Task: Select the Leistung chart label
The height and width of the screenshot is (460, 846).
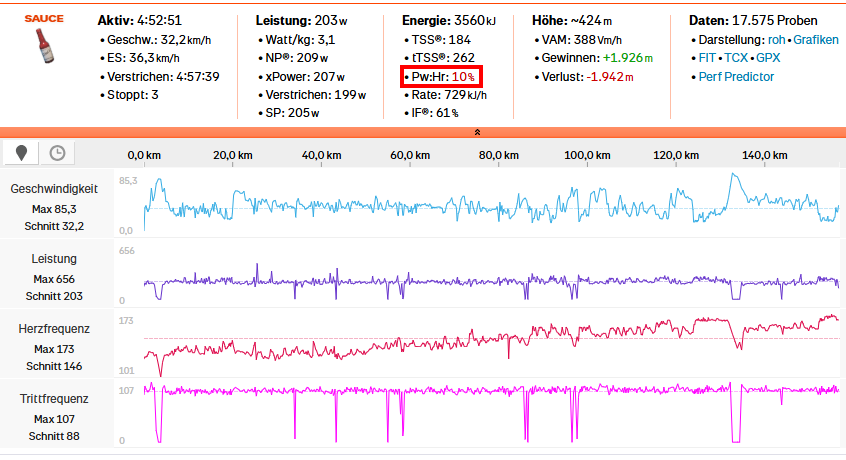Action: coord(54,259)
